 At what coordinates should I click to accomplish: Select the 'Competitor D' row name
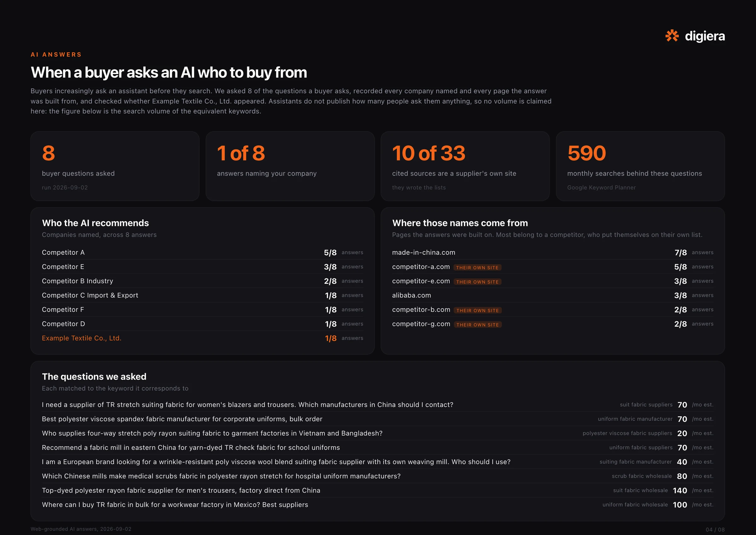[x=63, y=324]
